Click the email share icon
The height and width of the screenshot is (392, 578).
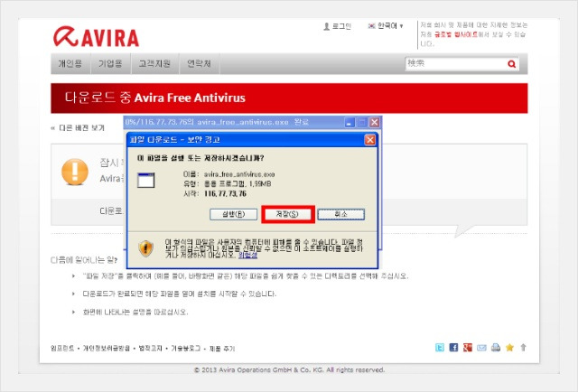click(481, 348)
